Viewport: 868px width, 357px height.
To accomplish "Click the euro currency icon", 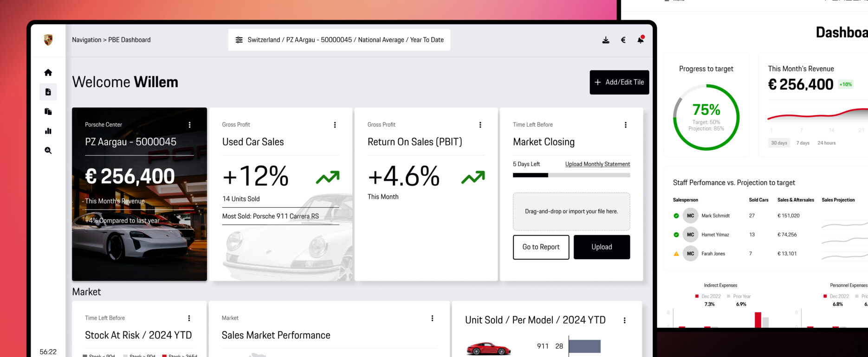I will 623,40.
